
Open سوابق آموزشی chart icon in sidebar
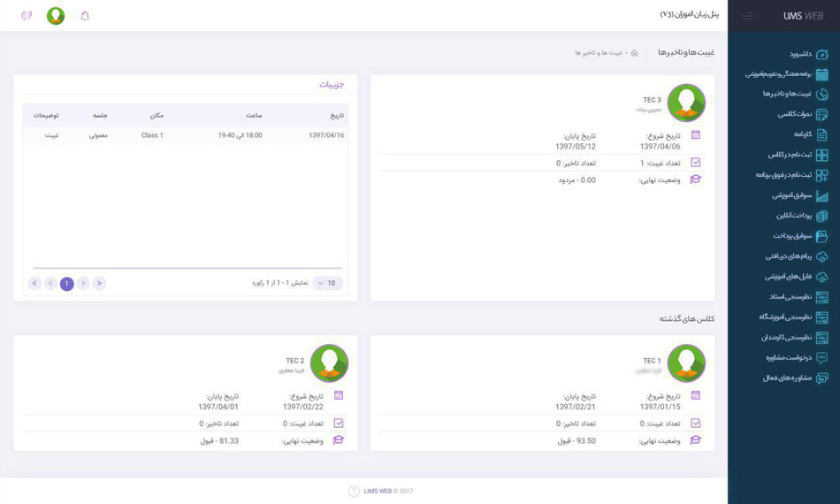pyautogui.click(x=821, y=195)
